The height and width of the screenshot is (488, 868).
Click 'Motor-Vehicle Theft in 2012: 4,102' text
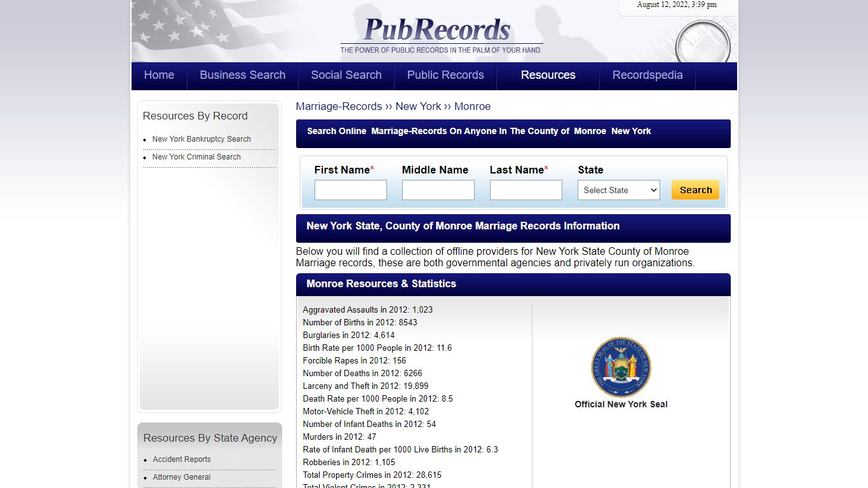(x=366, y=412)
